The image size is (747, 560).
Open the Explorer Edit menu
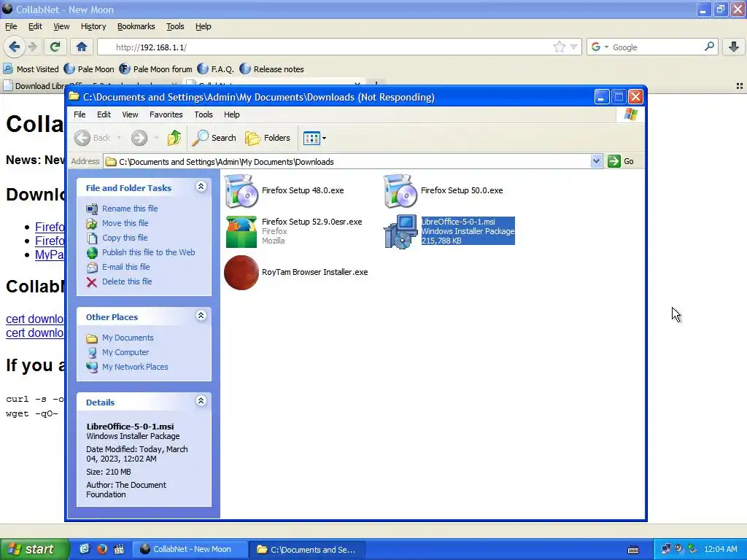click(x=104, y=114)
